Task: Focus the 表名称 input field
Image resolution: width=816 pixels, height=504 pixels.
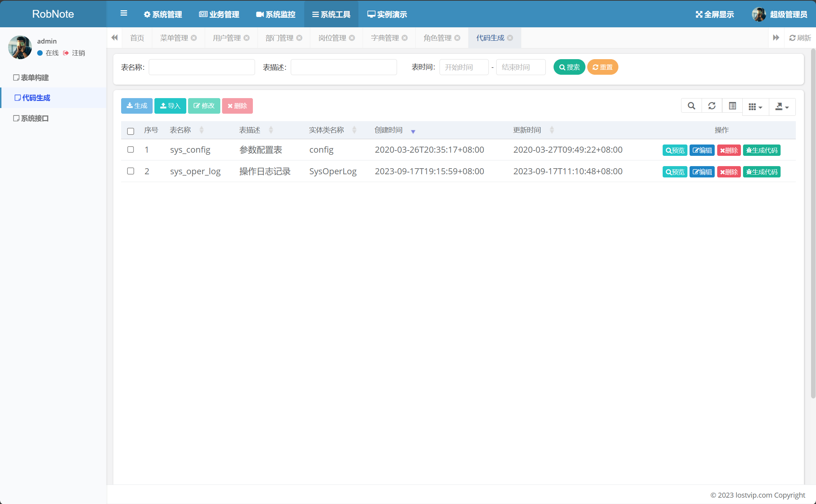Action: (202, 67)
